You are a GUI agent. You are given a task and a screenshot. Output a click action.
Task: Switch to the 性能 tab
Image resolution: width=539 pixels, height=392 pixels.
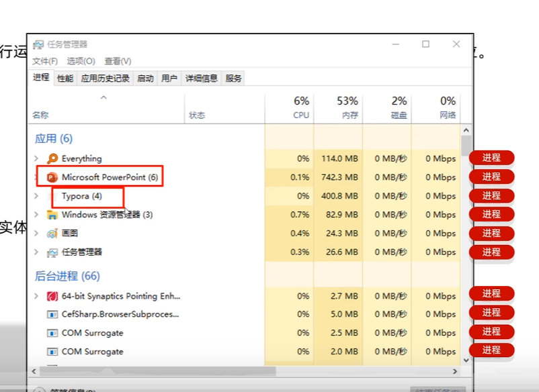(65, 79)
